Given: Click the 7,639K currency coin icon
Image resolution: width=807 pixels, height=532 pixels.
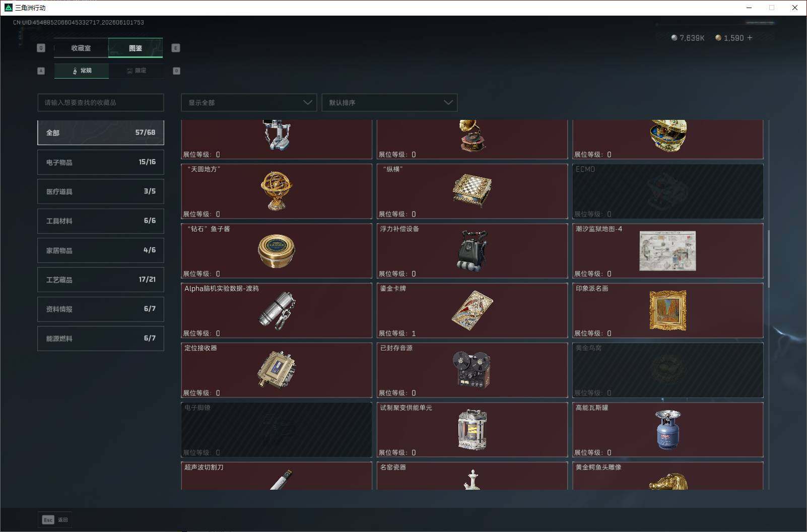Looking at the screenshot, I should click(674, 38).
